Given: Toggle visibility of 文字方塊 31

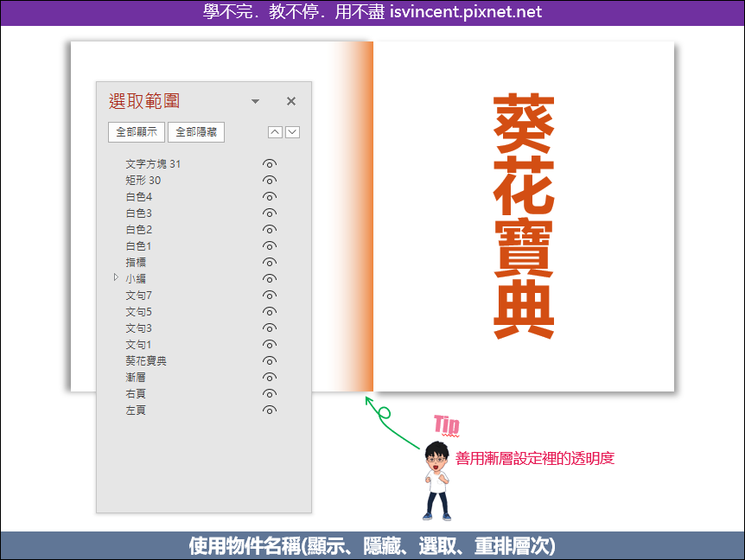Looking at the screenshot, I should [270, 164].
